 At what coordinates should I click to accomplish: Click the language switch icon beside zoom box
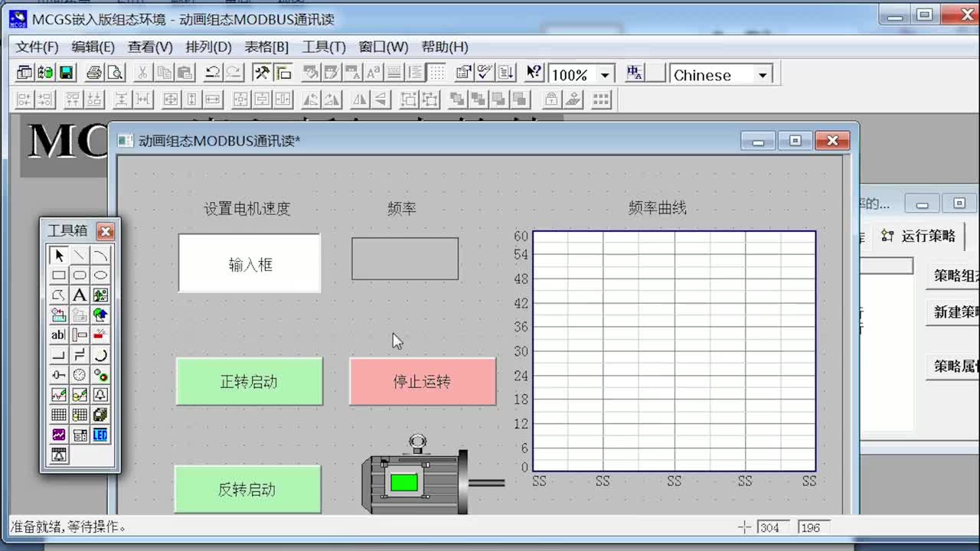tap(635, 73)
